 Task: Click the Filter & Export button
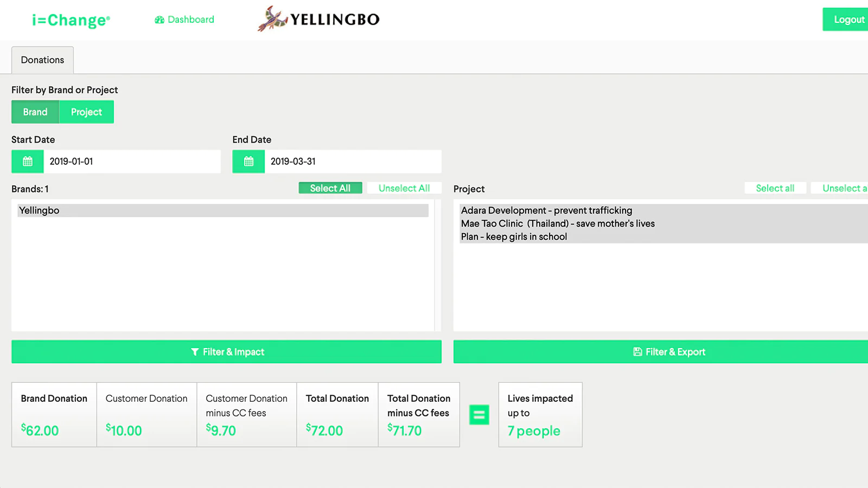pyautogui.click(x=661, y=352)
